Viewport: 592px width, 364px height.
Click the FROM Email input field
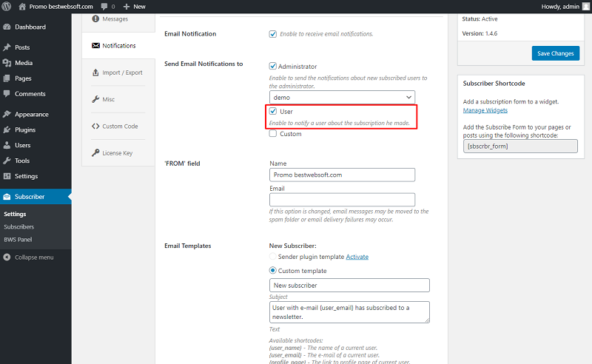342,200
